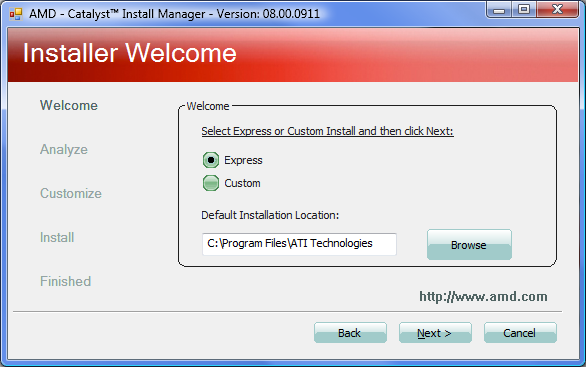
Task: Select the Express install radio button
Action: (x=211, y=160)
